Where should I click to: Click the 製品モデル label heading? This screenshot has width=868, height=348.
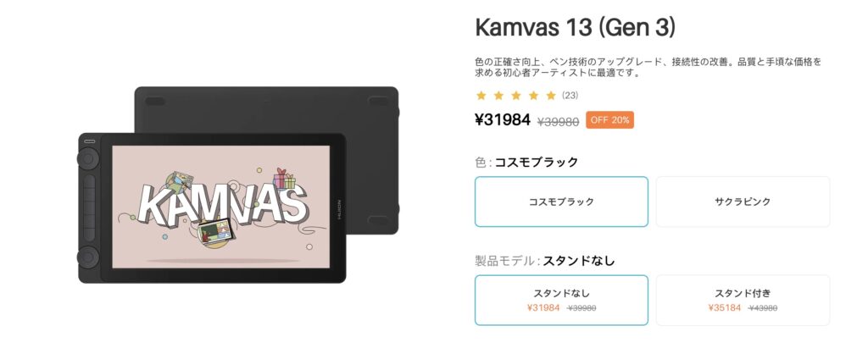(508, 260)
